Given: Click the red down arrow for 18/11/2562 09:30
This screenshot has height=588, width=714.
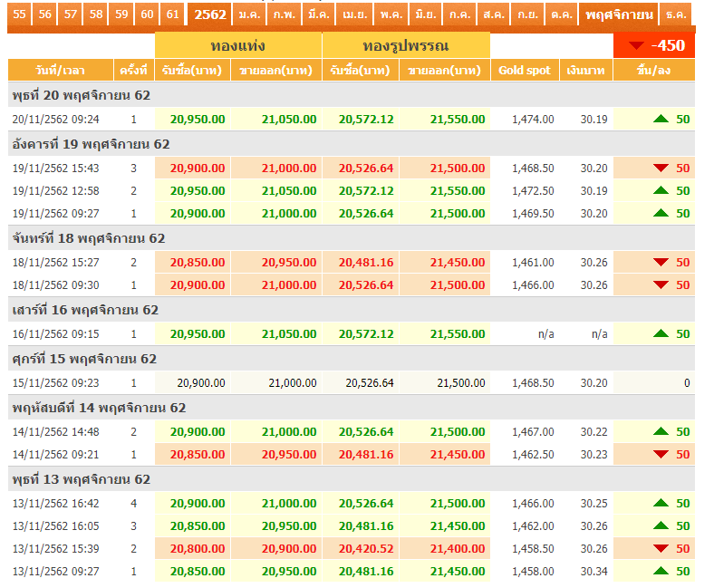Looking at the screenshot, I should tap(661, 285).
